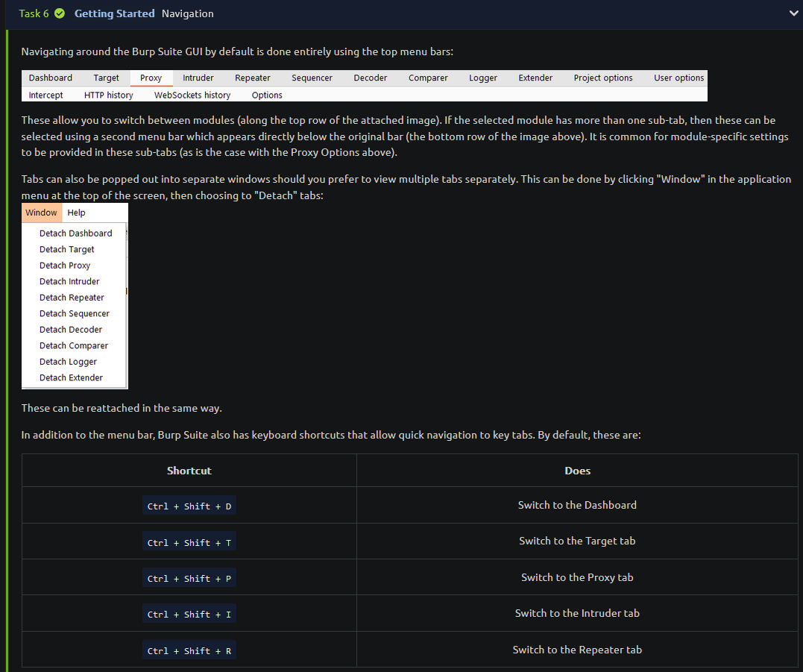Click the green Task 6 completion checkmark
Image resolution: width=803 pixels, height=672 pixels.
[x=60, y=13]
